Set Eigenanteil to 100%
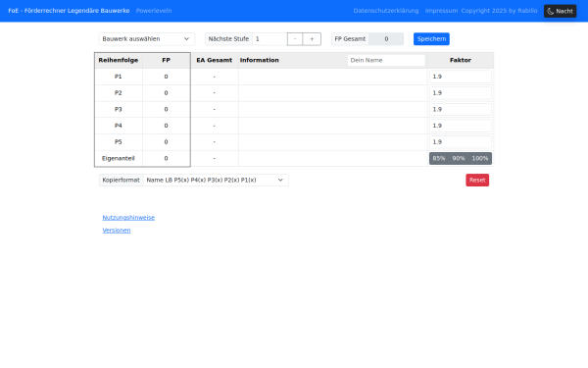Image resolution: width=588 pixels, height=368 pixels. 479,158
